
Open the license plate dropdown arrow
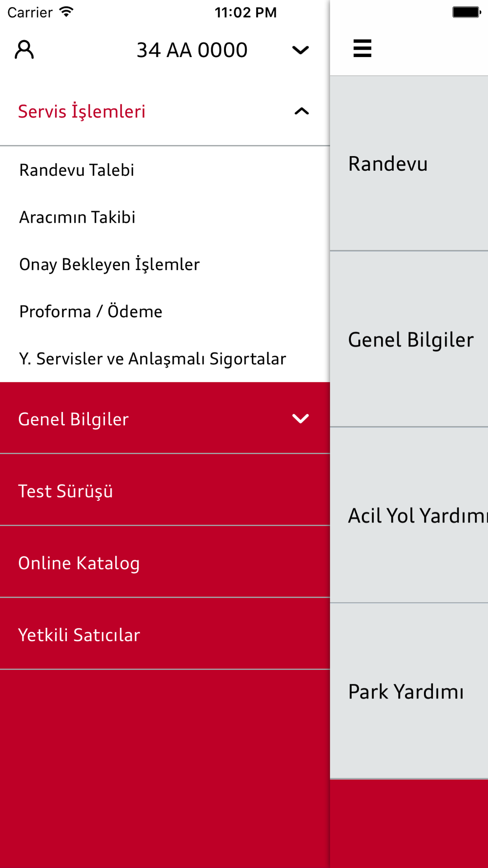click(300, 50)
